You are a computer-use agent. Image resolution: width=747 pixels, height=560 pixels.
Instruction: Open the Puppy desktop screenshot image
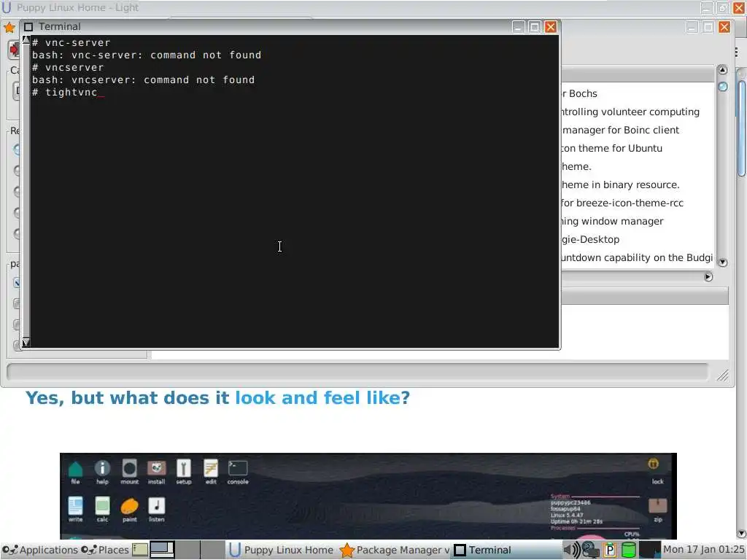(x=368, y=496)
